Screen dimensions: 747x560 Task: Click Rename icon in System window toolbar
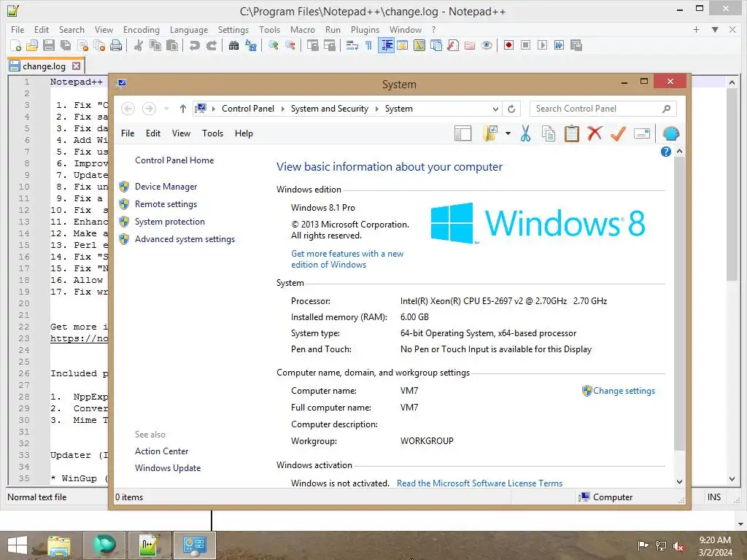point(642,134)
